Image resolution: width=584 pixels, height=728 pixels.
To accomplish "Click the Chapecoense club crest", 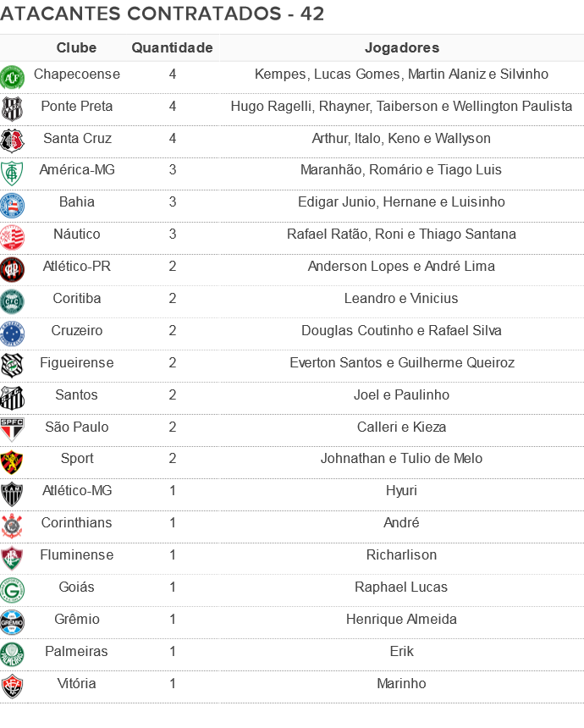I will tap(12, 78).
